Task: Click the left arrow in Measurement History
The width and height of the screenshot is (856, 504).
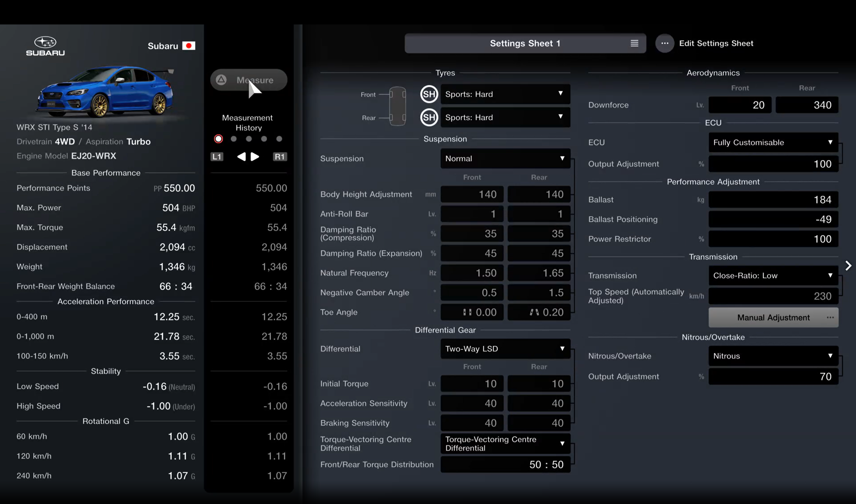Action: pyautogui.click(x=242, y=157)
